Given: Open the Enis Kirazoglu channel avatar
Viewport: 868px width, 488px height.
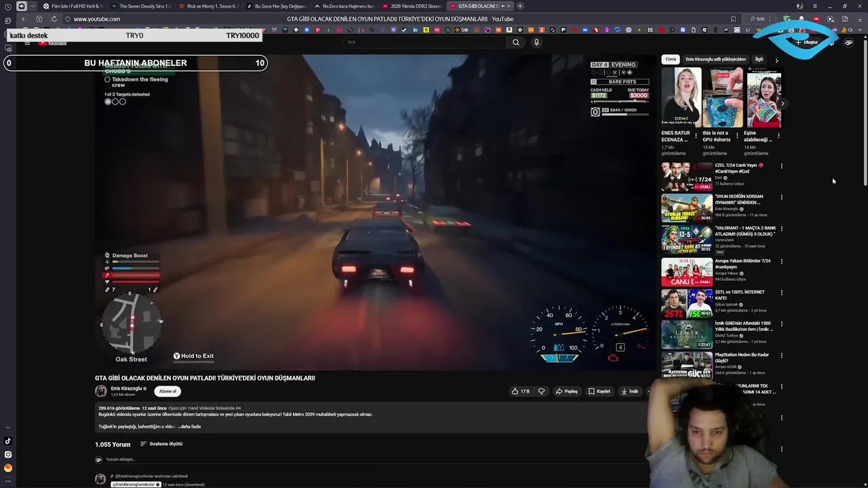Looking at the screenshot, I should point(100,391).
